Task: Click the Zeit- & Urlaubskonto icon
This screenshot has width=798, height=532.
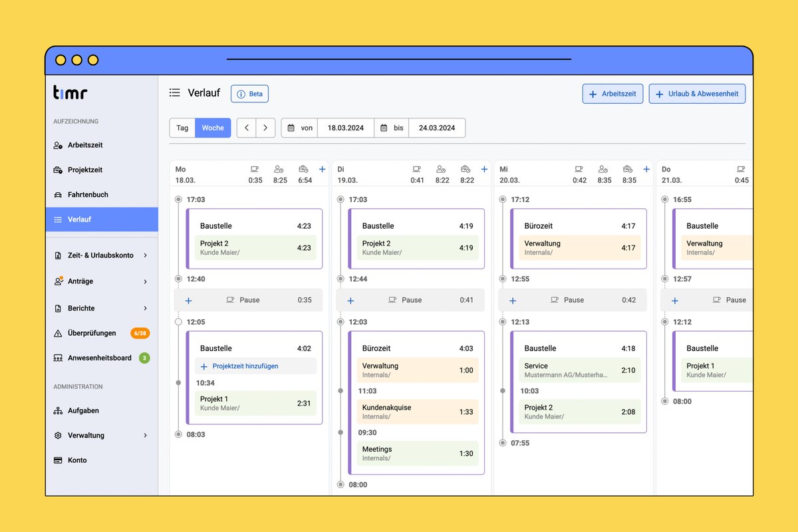Action: coord(58,255)
